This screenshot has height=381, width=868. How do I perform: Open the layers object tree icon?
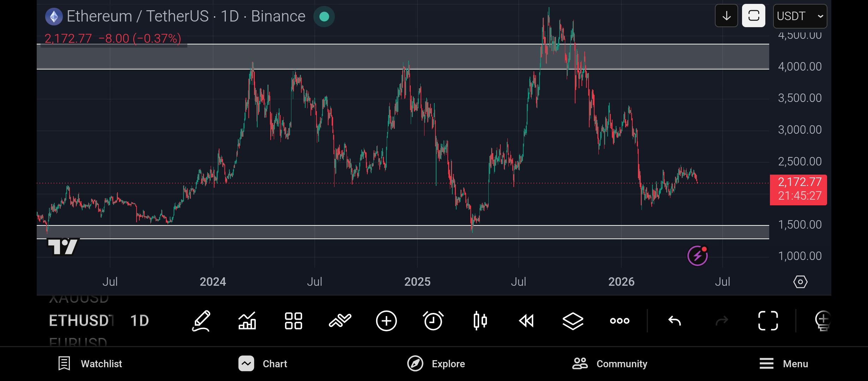pyautogui.click(x=573, y=321)
